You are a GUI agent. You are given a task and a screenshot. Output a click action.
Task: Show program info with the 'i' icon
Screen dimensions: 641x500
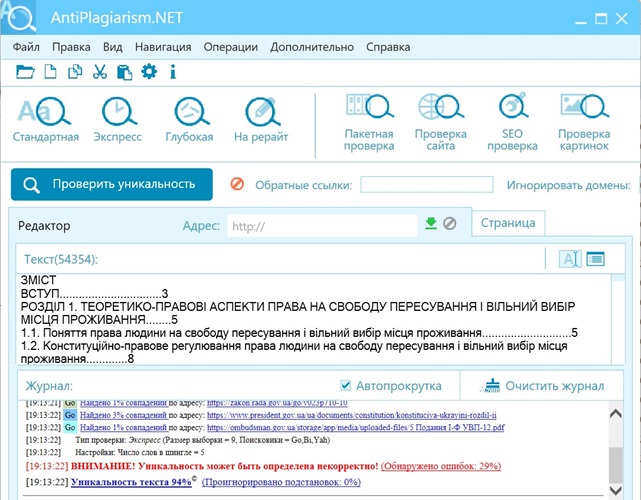tap(173, 72)
